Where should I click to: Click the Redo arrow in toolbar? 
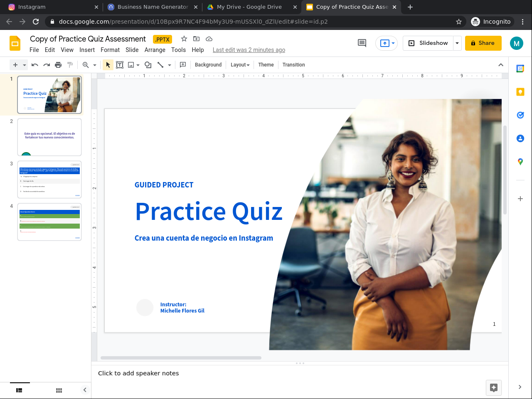(x=47, y=65)
